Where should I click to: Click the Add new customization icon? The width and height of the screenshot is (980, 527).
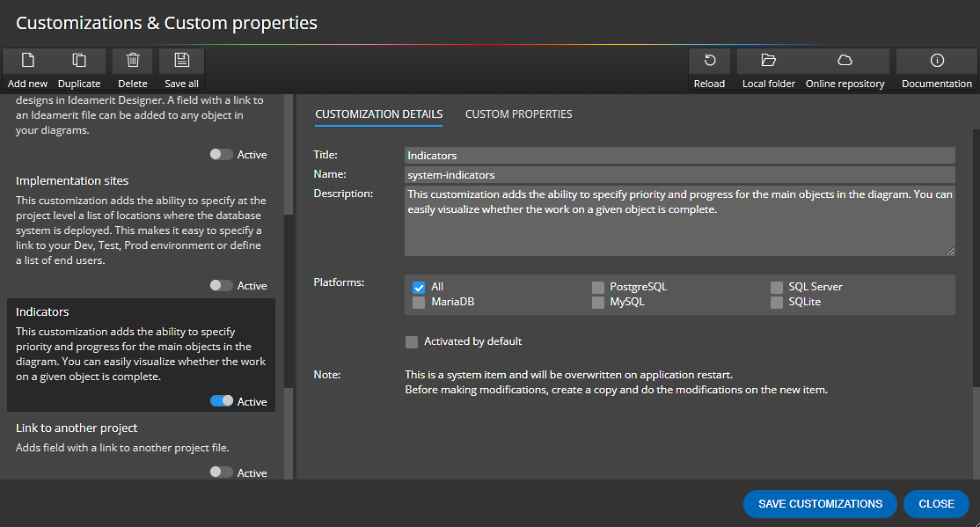26,60
